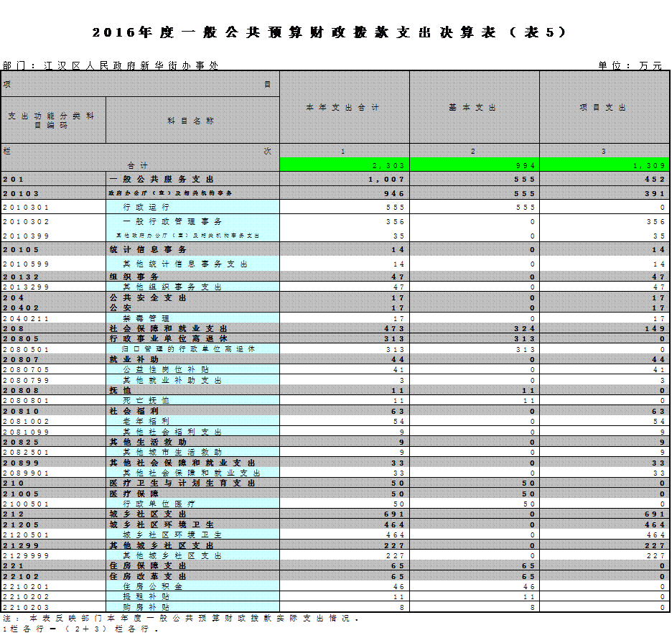Click the 科目名称 header cell
This screenshot has height=643, width=672.
coord(192,121)
